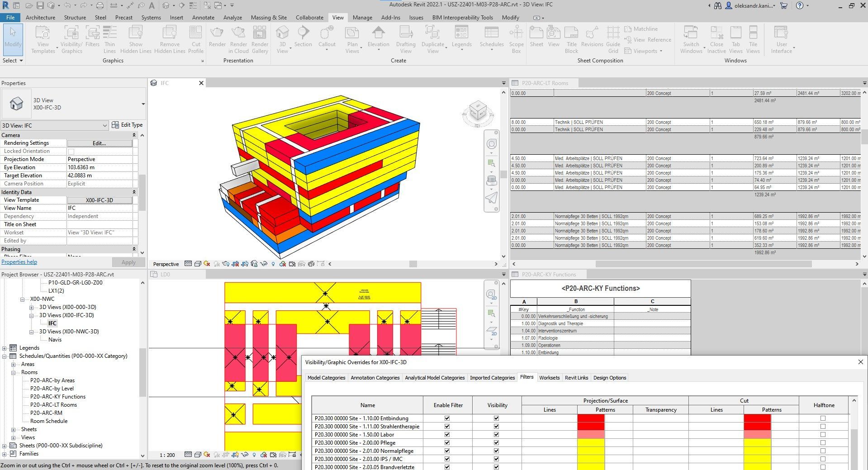Image resolution: width=868 pixels, height=470 pixels.
Task: Switch to the Model Categories tab
Action: click(326, 378)
